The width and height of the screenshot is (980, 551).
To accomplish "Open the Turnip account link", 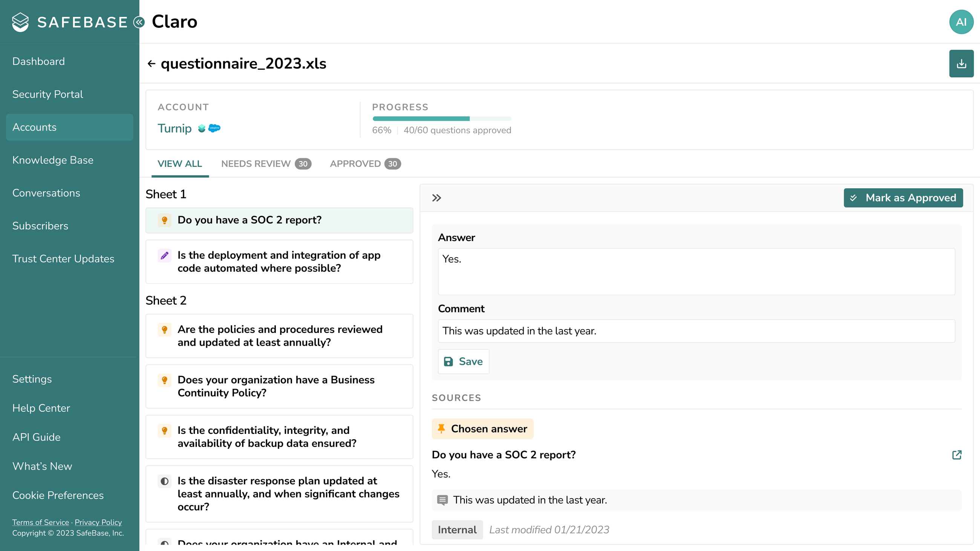I will point(175,128).
